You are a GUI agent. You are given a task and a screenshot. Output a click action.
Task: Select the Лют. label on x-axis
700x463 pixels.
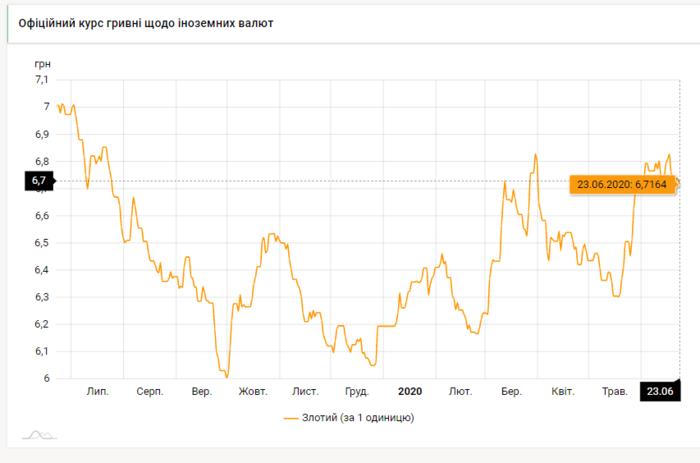461,391
